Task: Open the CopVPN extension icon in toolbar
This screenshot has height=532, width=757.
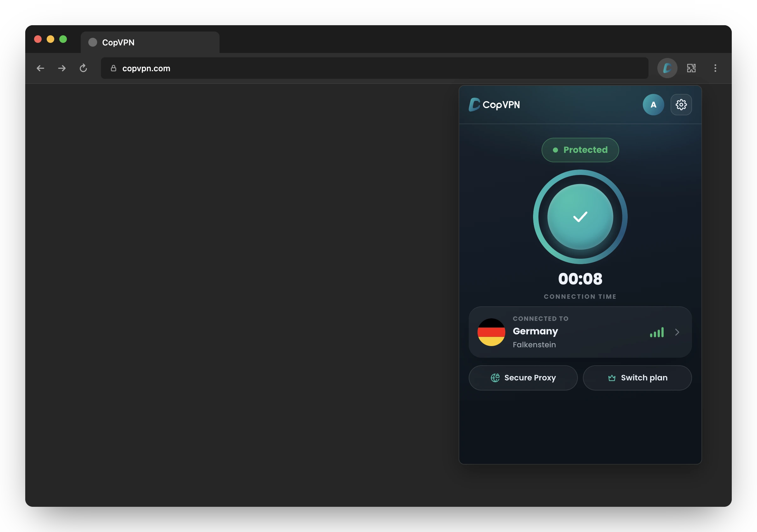Action: [667, 68]
